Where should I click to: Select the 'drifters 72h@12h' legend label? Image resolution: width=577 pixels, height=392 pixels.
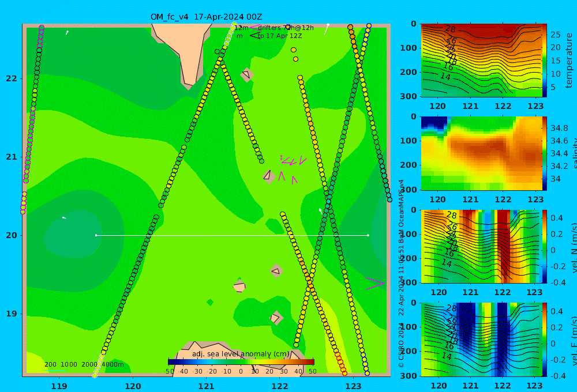tap(286, 28)
